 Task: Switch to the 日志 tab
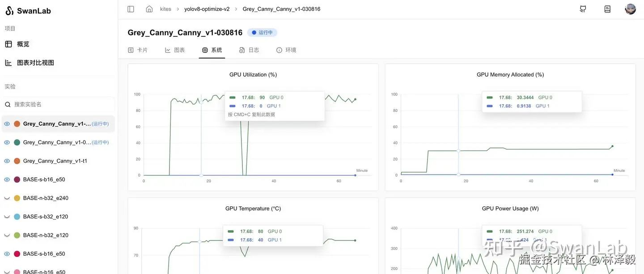click(x=249, y=50)
